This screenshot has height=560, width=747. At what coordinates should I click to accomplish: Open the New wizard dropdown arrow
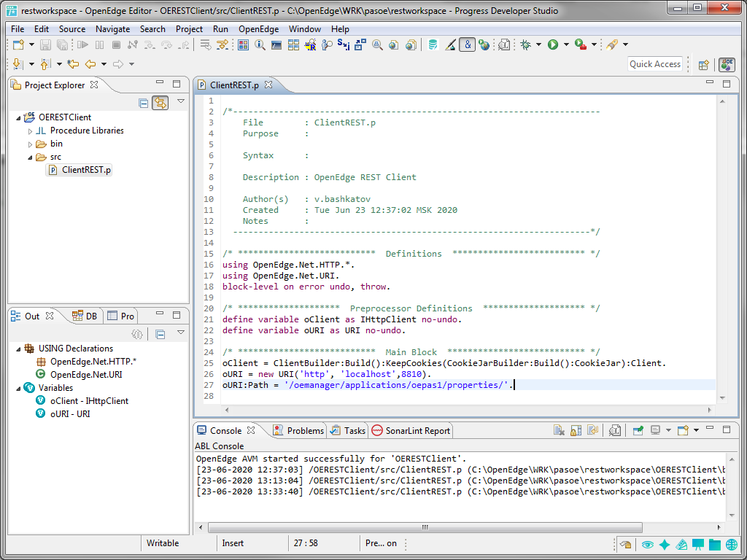point(31,44)
